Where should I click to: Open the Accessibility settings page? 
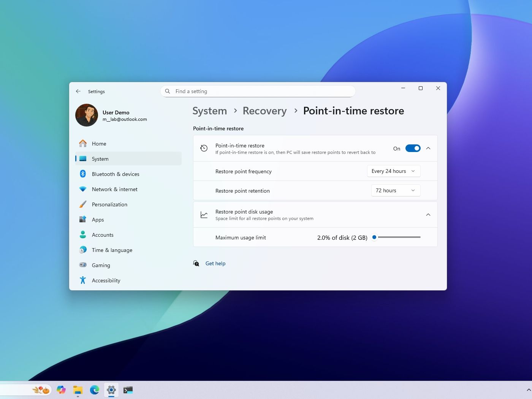pyautogui.click(x=128, y=280)
